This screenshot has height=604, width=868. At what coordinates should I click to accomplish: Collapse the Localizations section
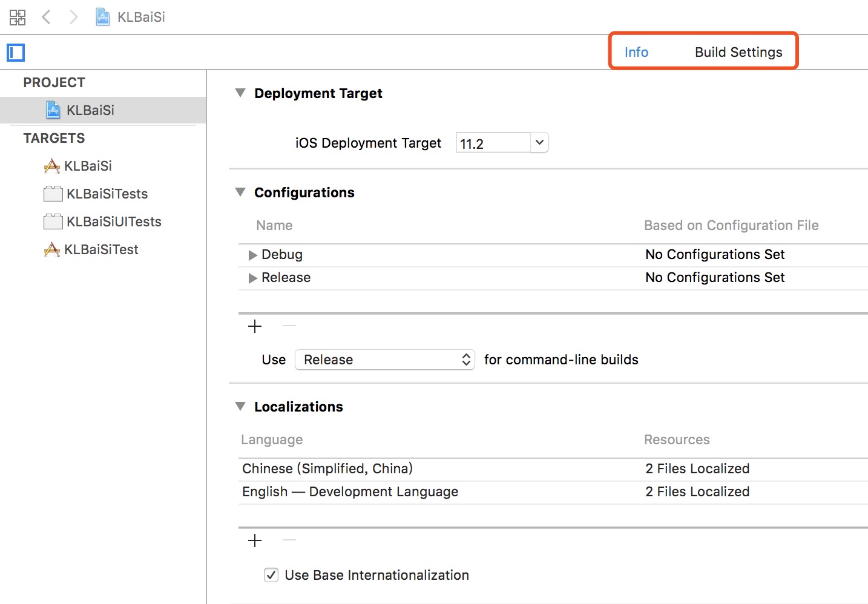click(x=240, y=406)
